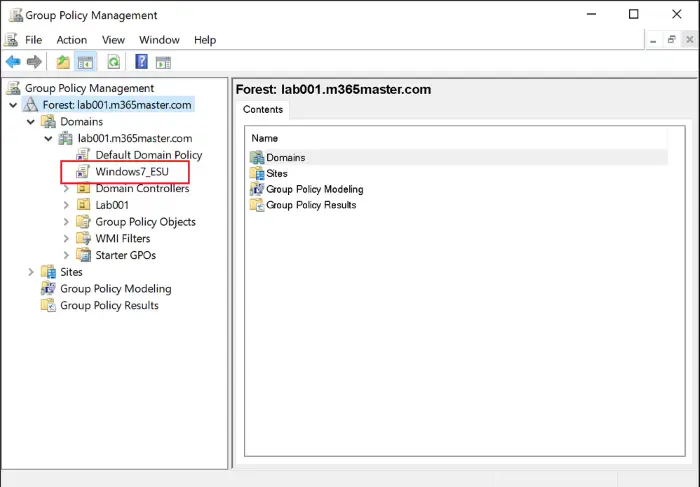Open the blue Help question-mark icon
The width and height of the screenshot is (700, 487).
pyautogui.click(x=142, y=62)
